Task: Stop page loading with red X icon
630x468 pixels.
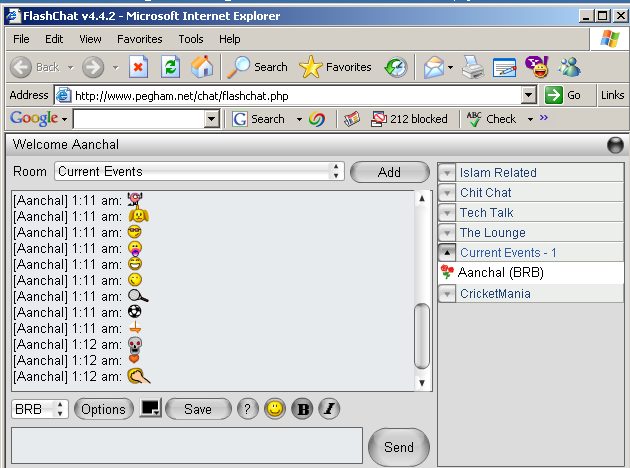Action: [x=138, y=67]
